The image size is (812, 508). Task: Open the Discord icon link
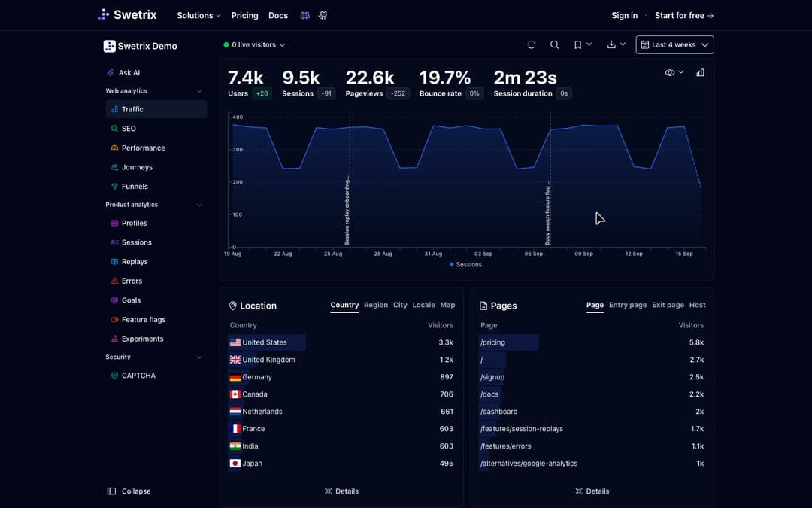[305, 16]
